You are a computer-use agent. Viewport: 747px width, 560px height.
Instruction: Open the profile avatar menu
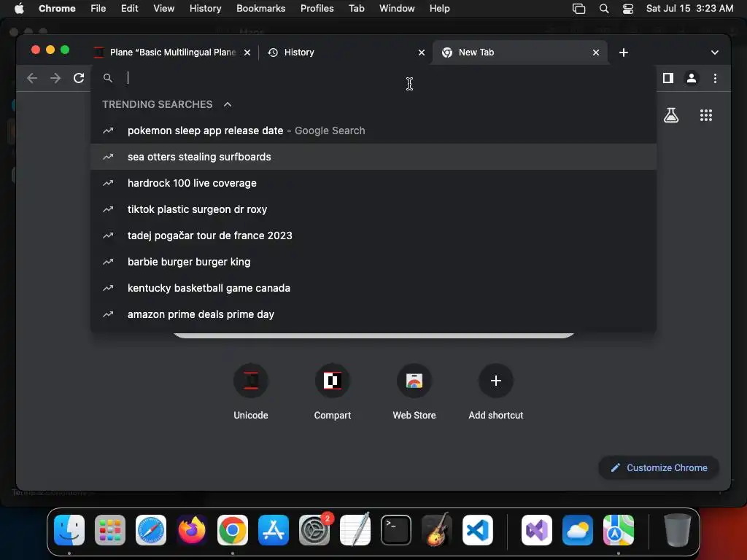pos(692,78)
